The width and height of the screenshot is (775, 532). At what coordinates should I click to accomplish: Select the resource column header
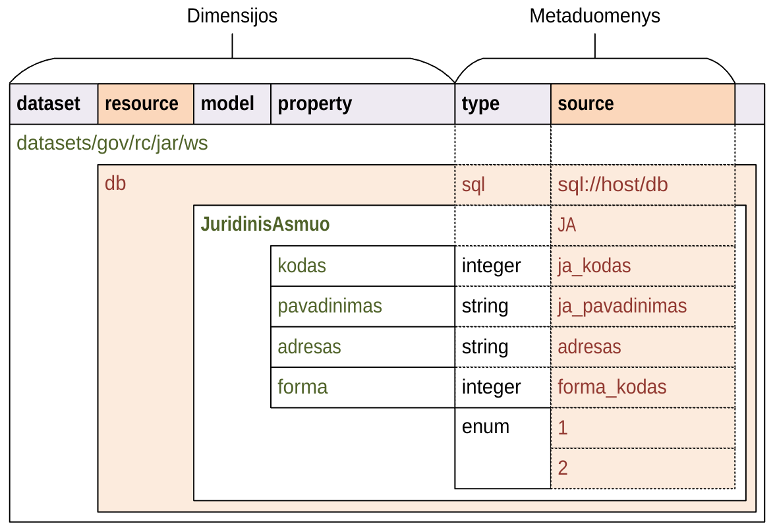pos(142,104)
